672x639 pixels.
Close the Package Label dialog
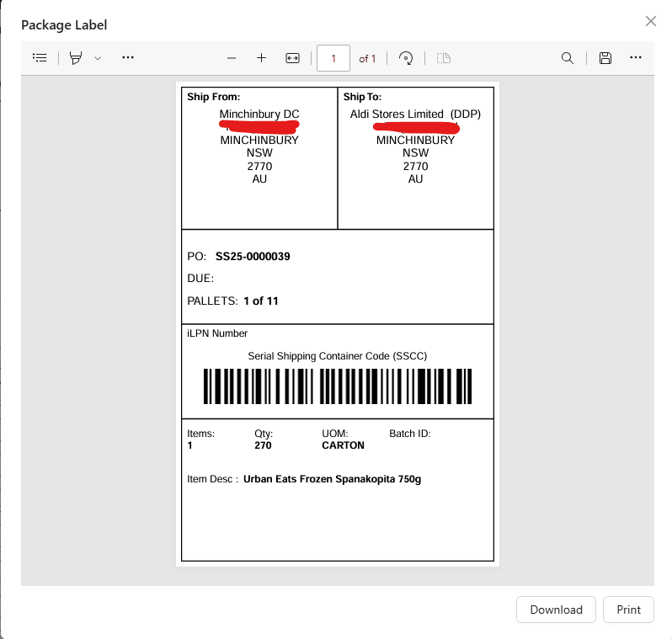pos(650,21)
